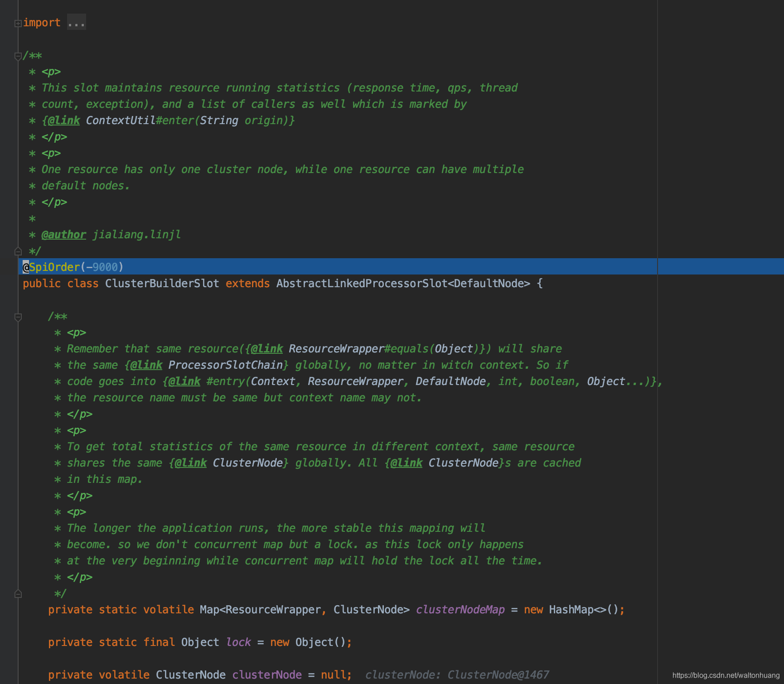Collapse clusterNodeMap Javadoc at its closing marker

pos(18,593)
